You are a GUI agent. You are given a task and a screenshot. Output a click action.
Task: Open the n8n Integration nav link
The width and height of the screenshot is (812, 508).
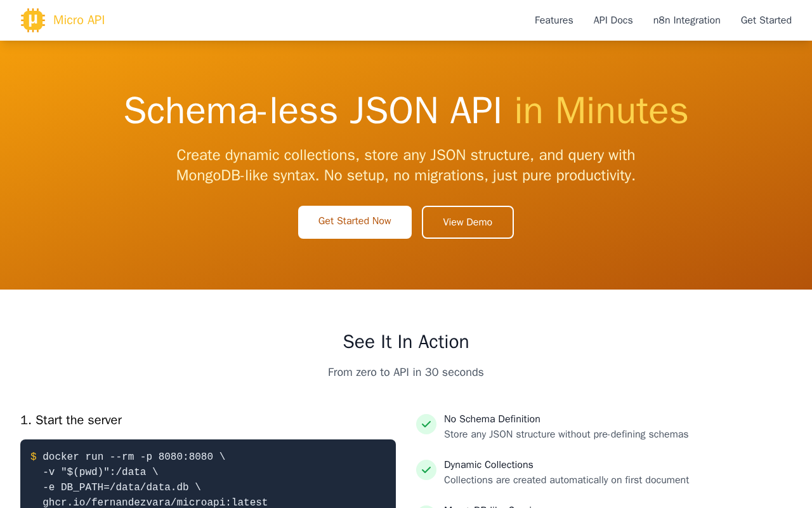pos(686,20)
